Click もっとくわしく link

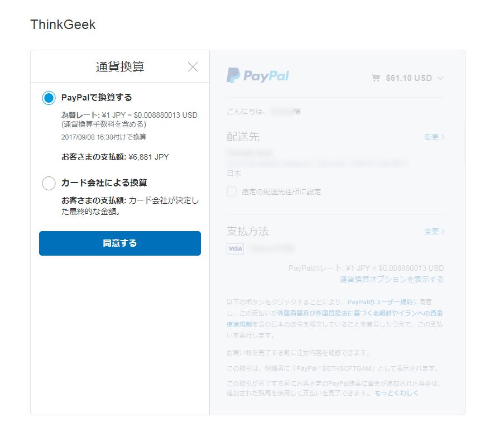(x=396, y=393)
